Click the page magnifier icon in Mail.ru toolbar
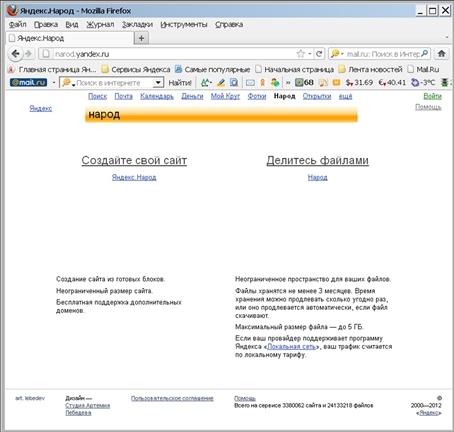This screenshot has width=454, height=432. 234,82
